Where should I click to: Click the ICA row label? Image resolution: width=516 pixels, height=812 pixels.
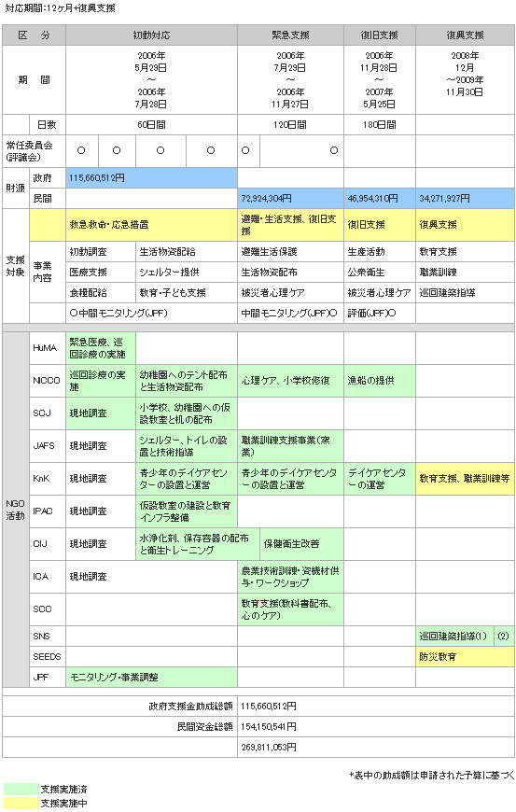(x=47, y=577)
